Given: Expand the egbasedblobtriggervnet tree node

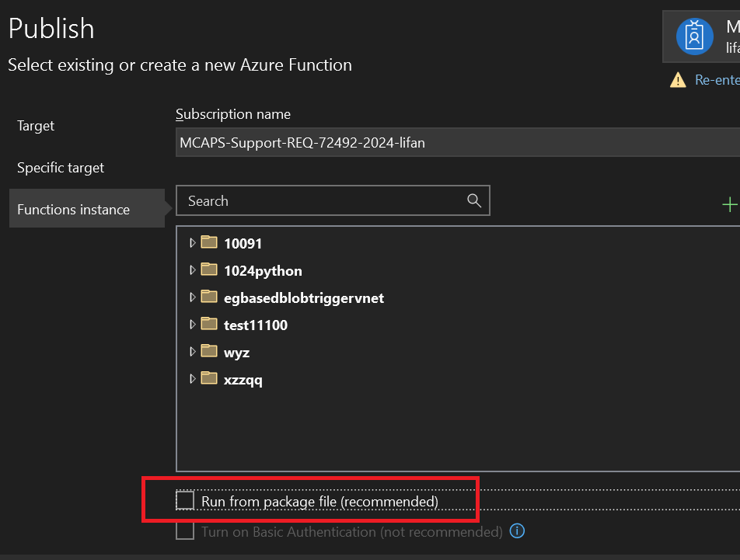Looking at the screenshot, I should (x=193, y=297).
